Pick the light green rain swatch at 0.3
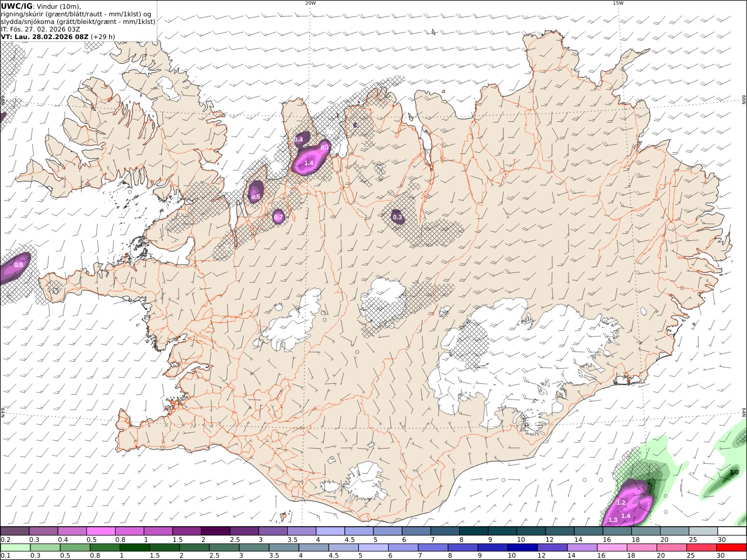Viewport: 747px width, 560px height. click(45, 547)
